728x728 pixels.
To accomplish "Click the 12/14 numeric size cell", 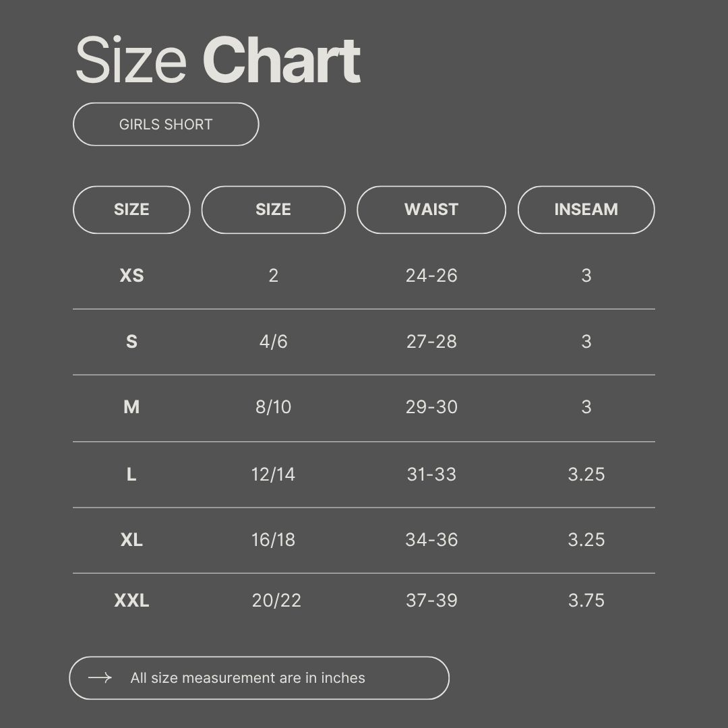I will (x=273, y=475).
